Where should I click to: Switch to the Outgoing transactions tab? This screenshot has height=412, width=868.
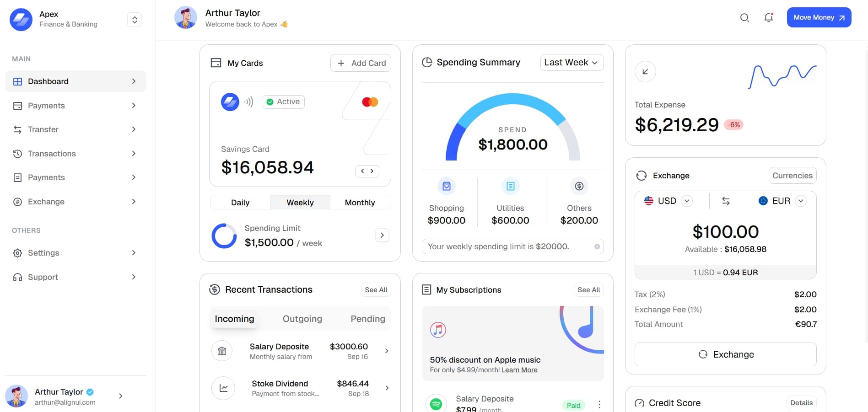(x=302, y=319)
